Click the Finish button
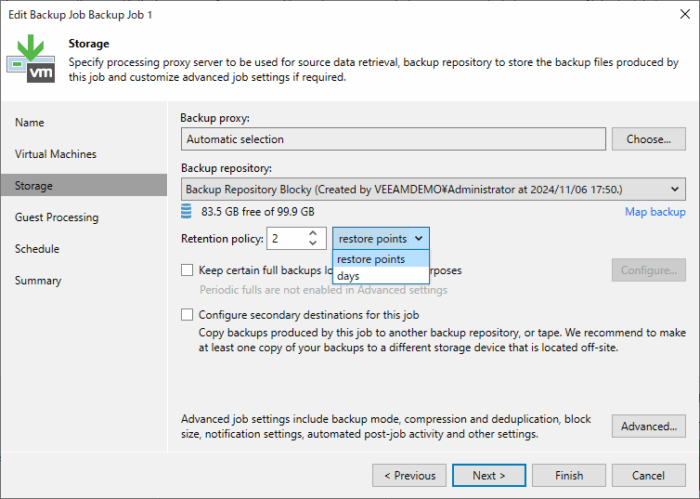 [569, 475]
